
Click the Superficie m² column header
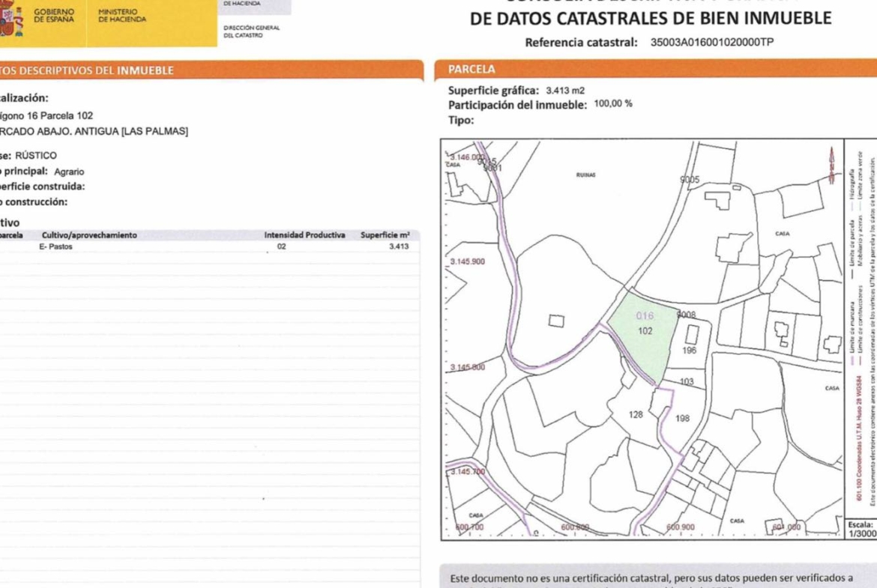click(x=385, y=235)
